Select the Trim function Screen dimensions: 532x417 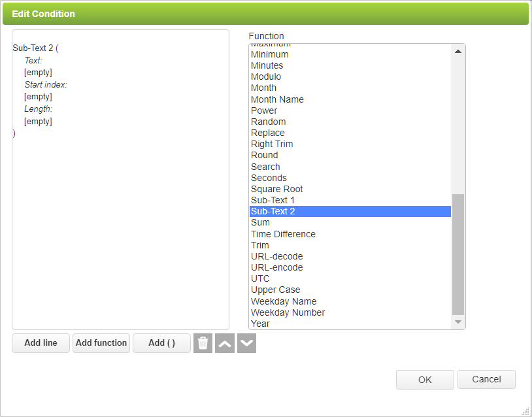pos(350,245)
